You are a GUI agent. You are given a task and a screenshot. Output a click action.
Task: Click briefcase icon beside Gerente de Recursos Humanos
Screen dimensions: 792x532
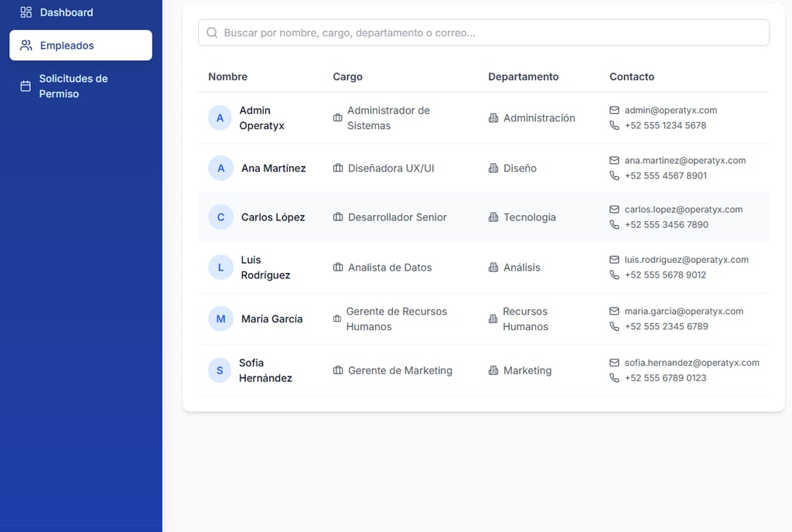pos(337,319)
